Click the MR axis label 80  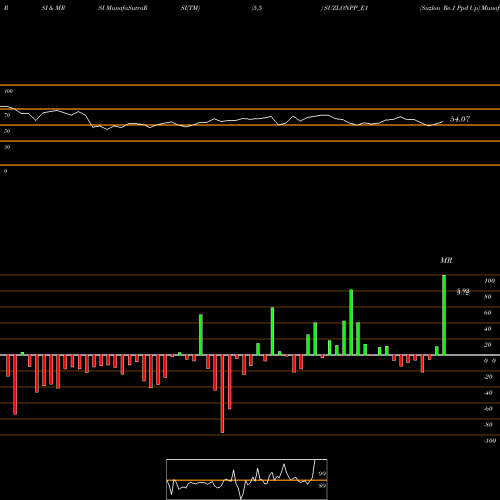[x=488, y=297]
